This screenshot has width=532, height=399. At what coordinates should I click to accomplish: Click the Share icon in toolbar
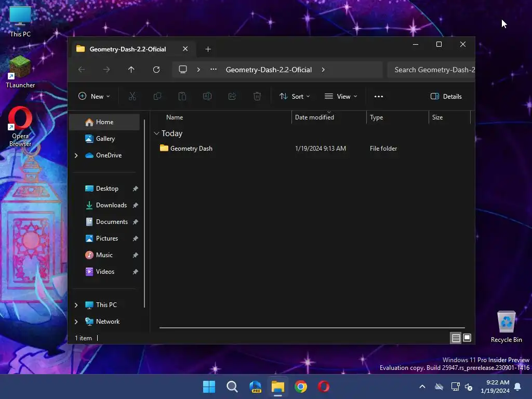tap(232, 96)
